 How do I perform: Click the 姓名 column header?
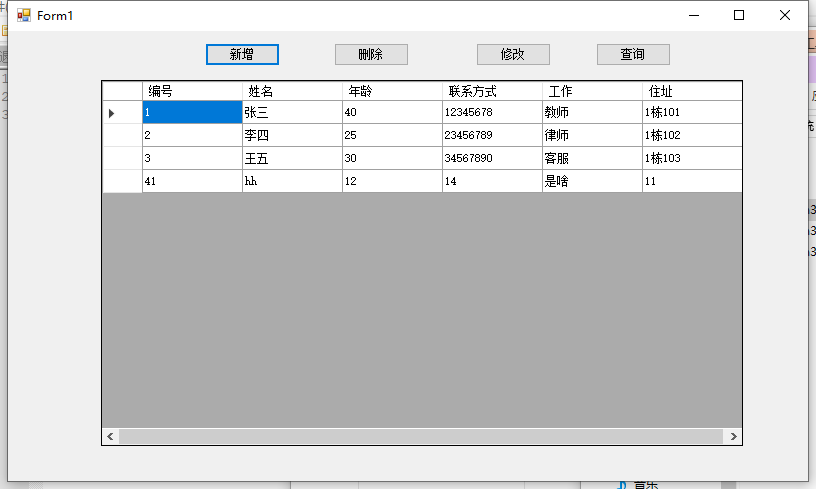click(x=292, y=91)
